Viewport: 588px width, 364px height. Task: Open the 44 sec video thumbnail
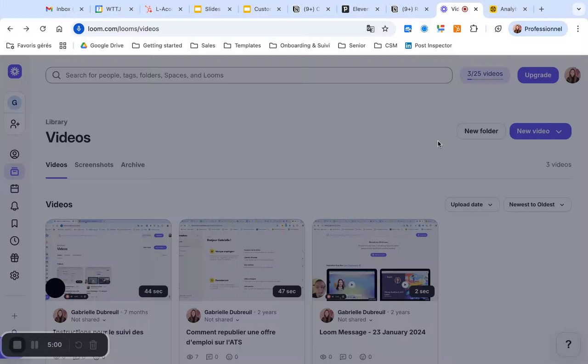(108, 260)
